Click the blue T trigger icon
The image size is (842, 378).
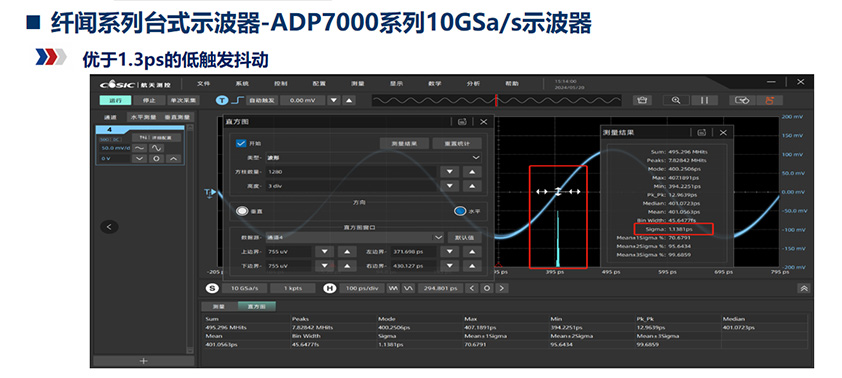(222, 100)
